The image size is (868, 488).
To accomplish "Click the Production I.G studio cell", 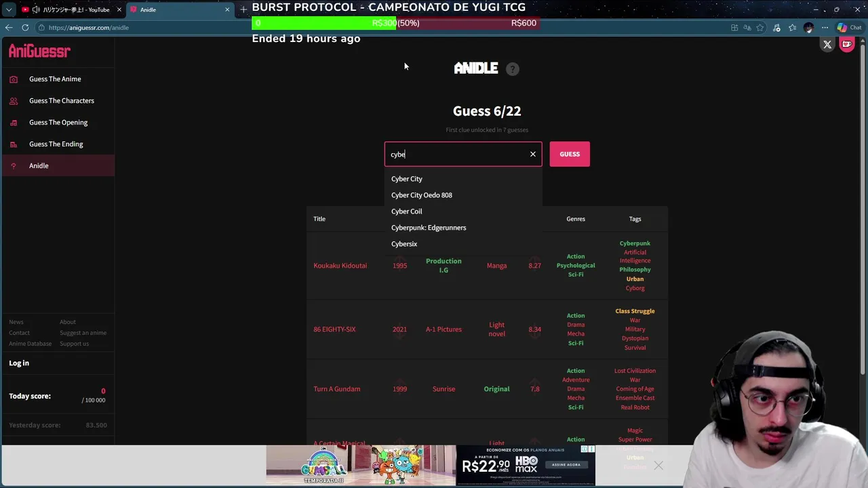I will click(x=443, y=266).
